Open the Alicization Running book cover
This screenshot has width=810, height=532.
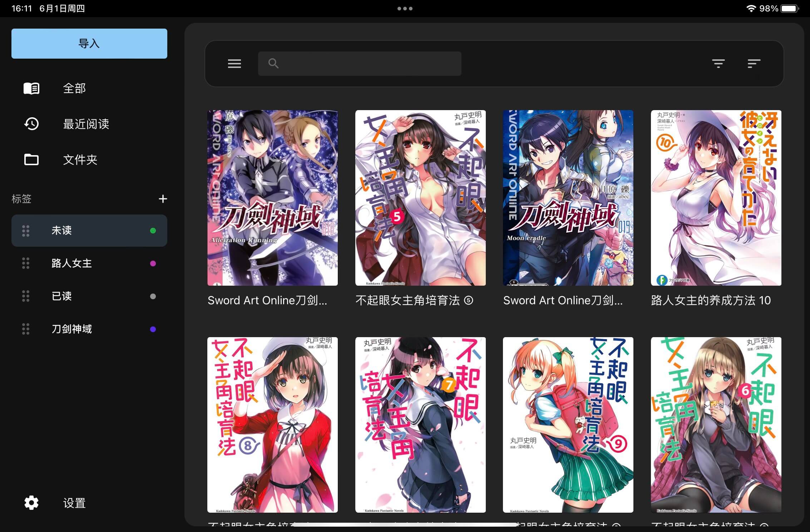[272, 198]
